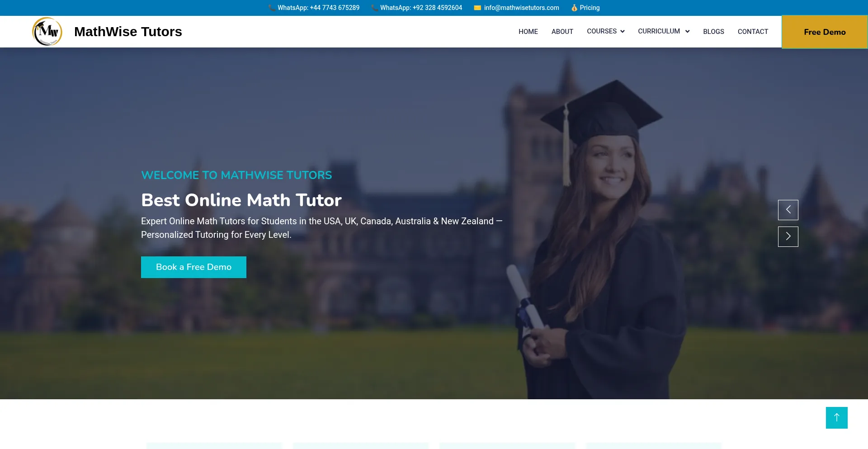The image size is (868, 449).
Task: Open the Pricing link in top bar
Action: coord(590,8)
